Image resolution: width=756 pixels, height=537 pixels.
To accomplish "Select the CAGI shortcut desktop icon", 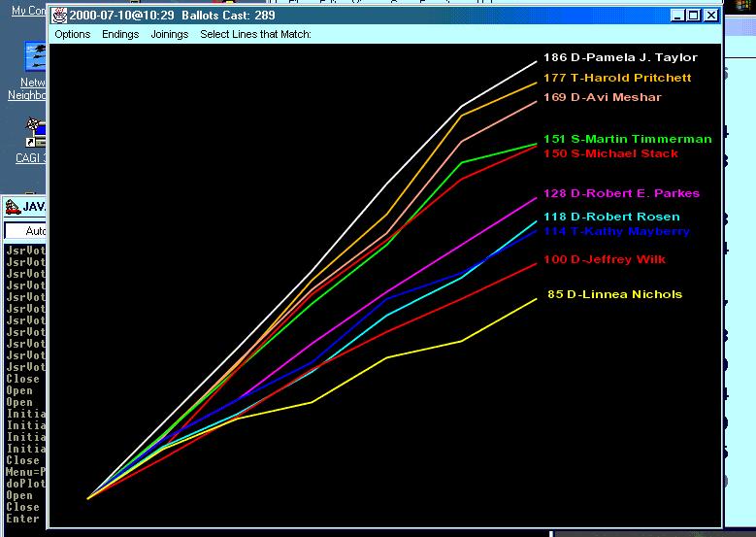I will [x=35, y=129].
